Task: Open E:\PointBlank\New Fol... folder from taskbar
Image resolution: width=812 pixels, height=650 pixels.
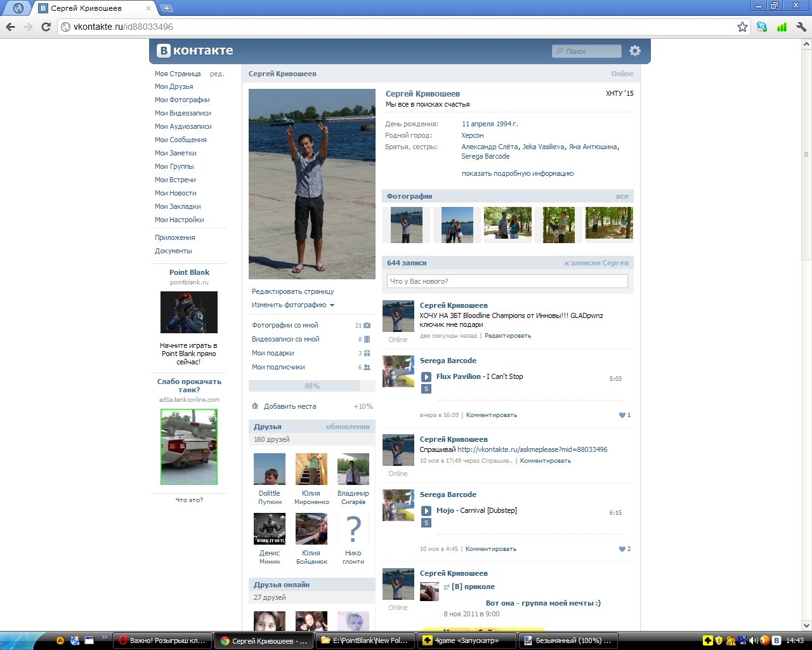Action: point(365,640)
